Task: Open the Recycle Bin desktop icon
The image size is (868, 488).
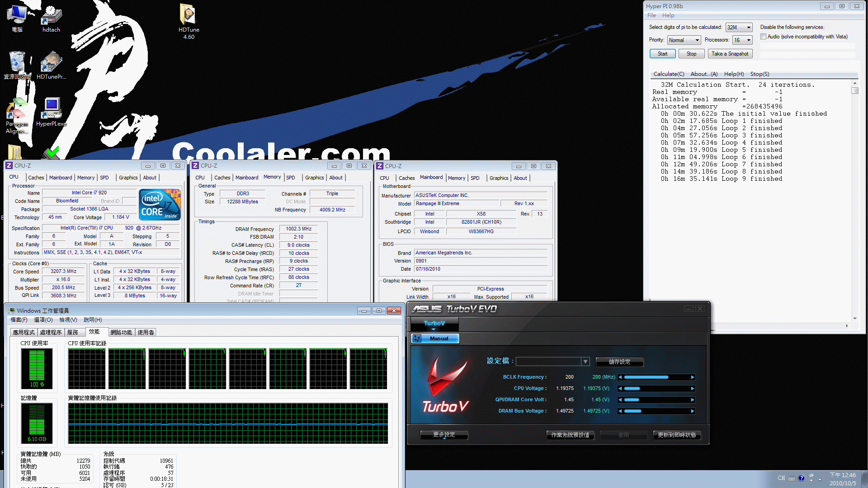Action: tap(17, 66)
